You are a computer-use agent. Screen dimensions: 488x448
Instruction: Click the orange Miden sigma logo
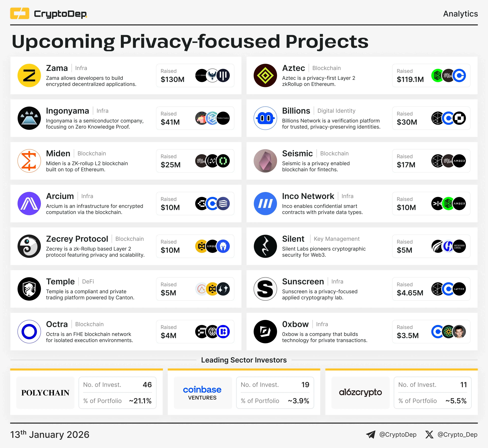click(29, 161)
